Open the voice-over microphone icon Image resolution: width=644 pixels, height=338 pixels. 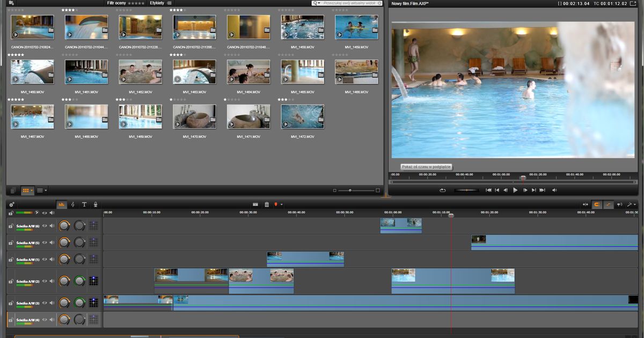(96, 204)
